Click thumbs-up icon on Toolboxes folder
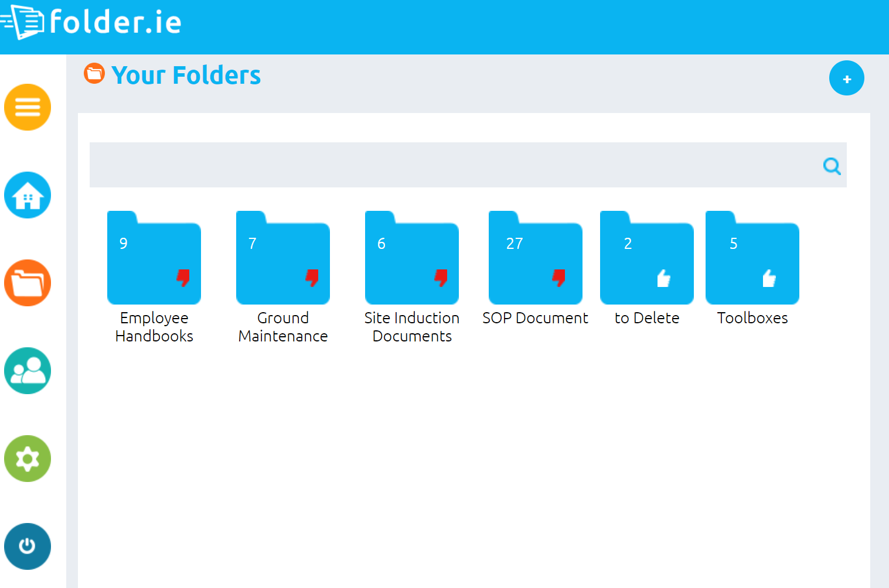This screenshot has height=588, width=889. point(769,278)
